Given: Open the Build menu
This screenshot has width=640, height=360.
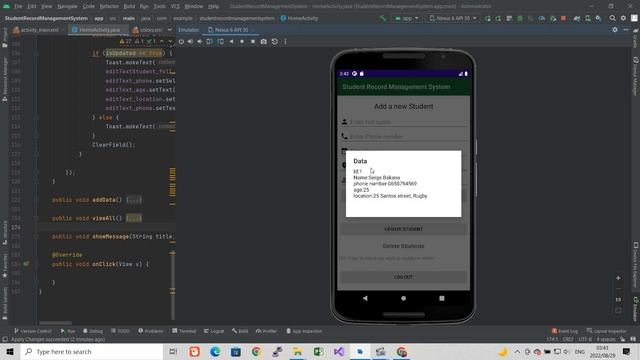Looking at the screenshot, I should pyautogui.click(x=129, y=6).
